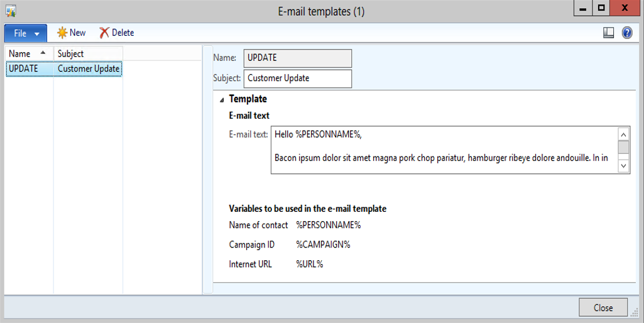Click the New template sun icon
Image resolution: width=644 pixels, height=323 pixels.
[62, 33]
